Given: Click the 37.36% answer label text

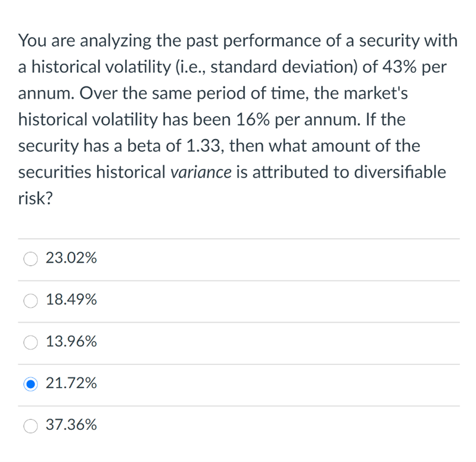Looking at the screenshot, I should (x=71, y=424).
